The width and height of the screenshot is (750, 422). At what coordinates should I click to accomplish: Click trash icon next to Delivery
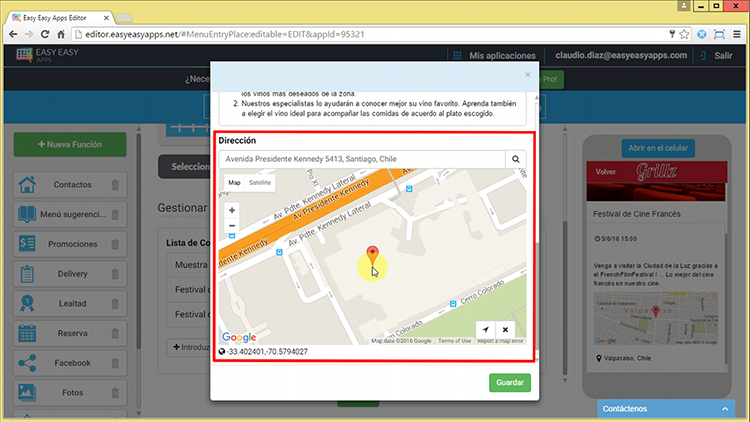(x=115, y=273)
